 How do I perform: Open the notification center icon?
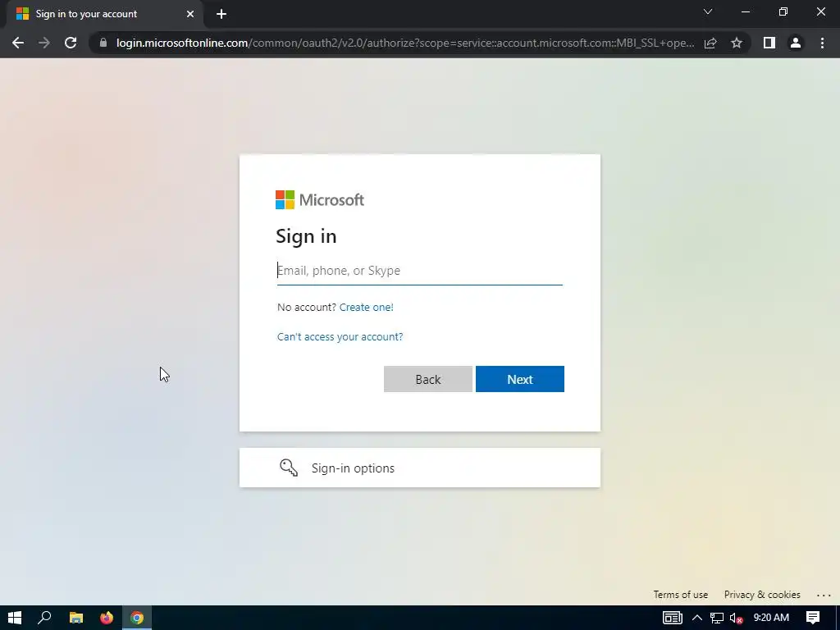coord(813,618)
